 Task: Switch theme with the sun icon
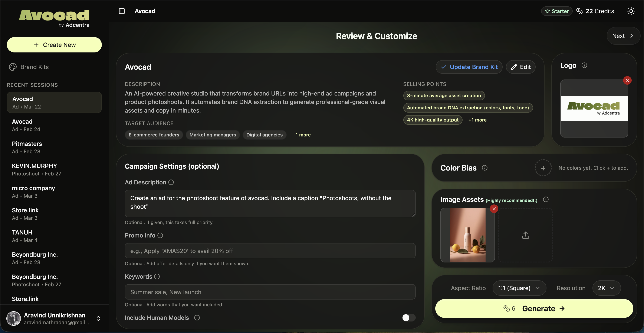tap(631, 11)
